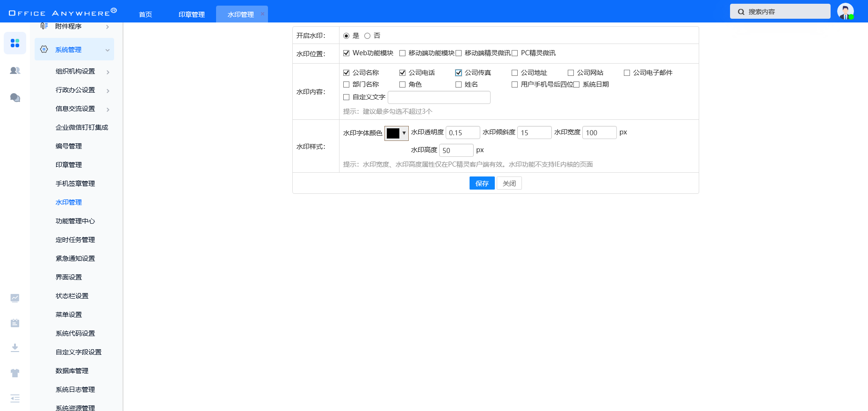Click the chart statistics sidebar icon
The width and height of the screenshot is (868, 411).
click(15, 298)
